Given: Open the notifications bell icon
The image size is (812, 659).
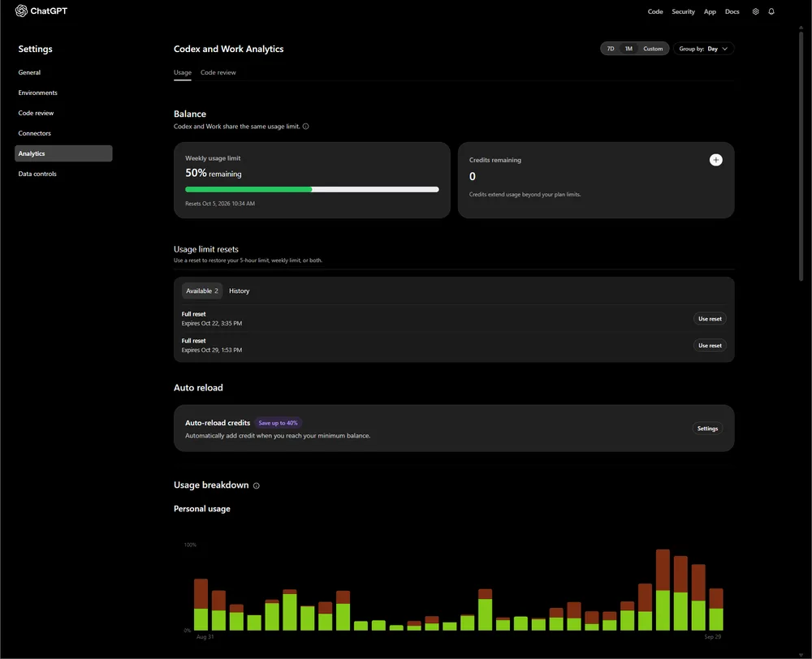Looking at the screenshot, I should (x=771, y=11).
